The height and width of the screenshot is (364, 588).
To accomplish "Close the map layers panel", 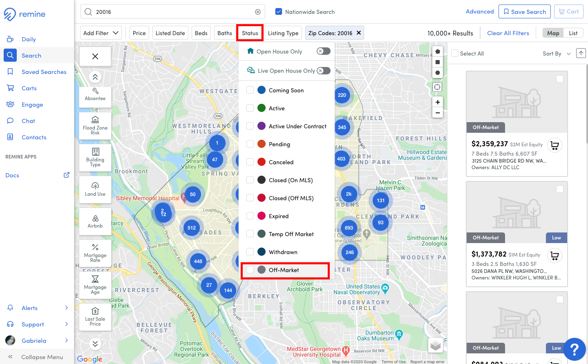I will click(95, 56).
